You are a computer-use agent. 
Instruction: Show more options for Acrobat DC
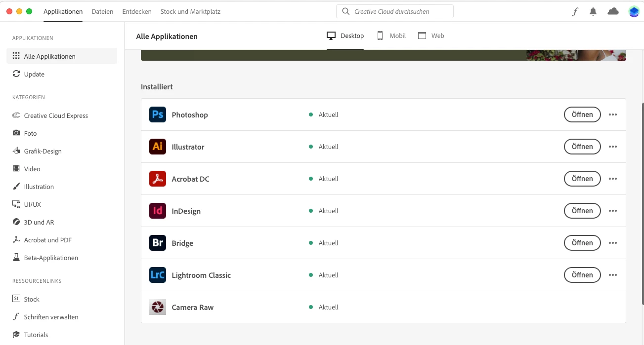coord(613,179)
